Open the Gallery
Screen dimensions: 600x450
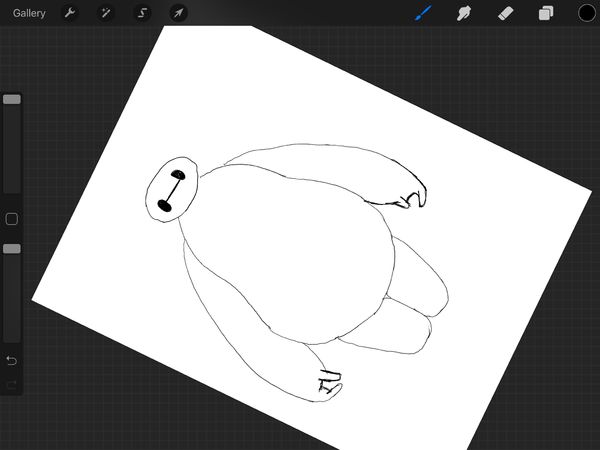(x=29, y=13)
